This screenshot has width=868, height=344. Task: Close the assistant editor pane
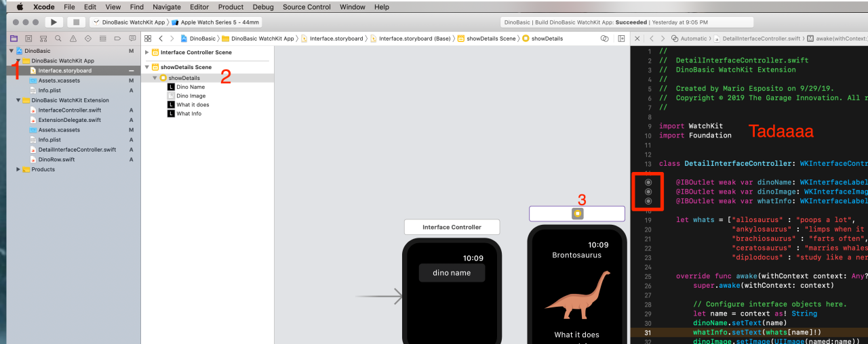pos(636,39)
